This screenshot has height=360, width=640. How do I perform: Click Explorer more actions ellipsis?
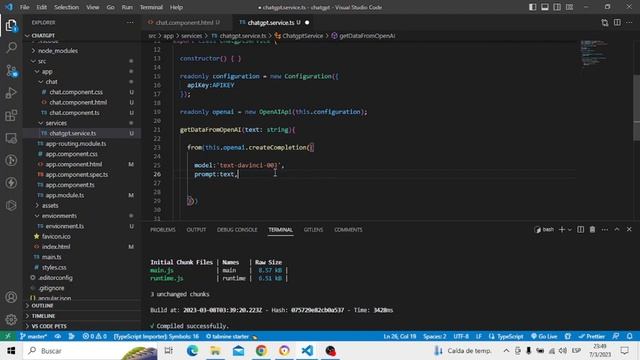[130, 23]
